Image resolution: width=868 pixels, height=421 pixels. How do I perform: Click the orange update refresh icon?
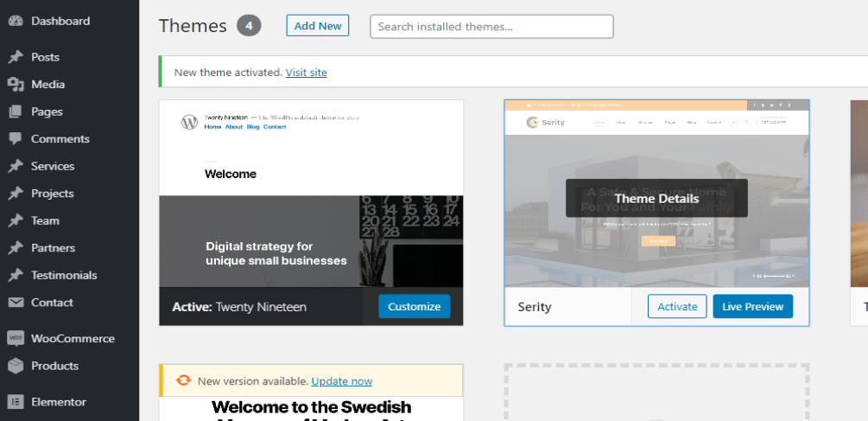coord(183,381)
